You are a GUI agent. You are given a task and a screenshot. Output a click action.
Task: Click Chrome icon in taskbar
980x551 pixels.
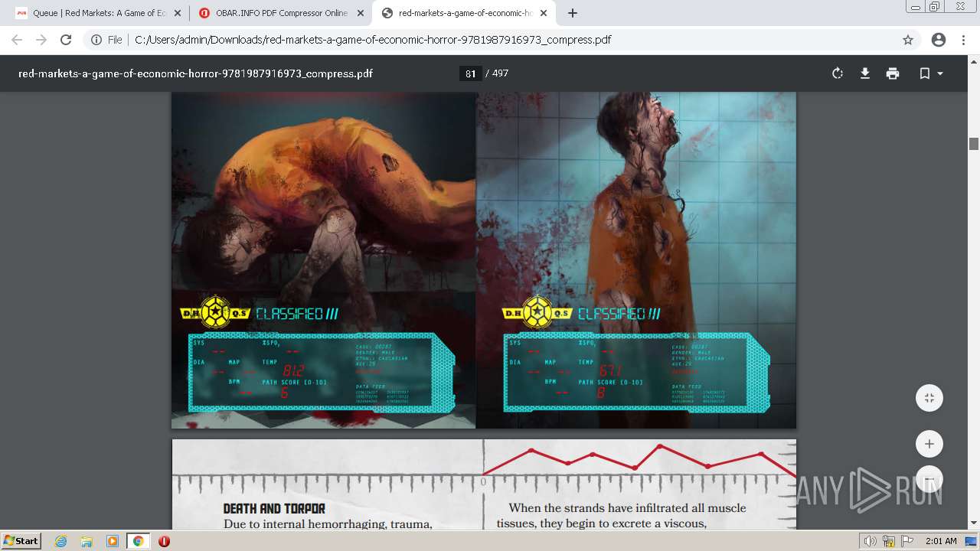pyautogui.click(x=138, y=541)
